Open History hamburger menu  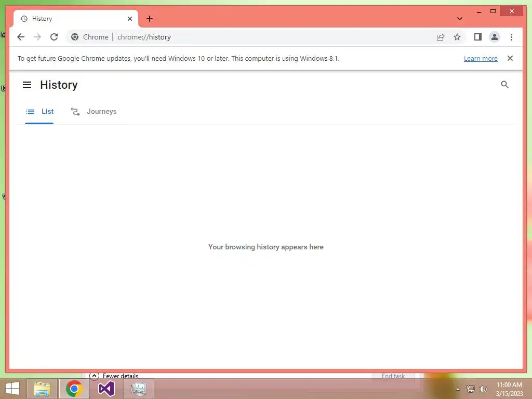point(27,85)
